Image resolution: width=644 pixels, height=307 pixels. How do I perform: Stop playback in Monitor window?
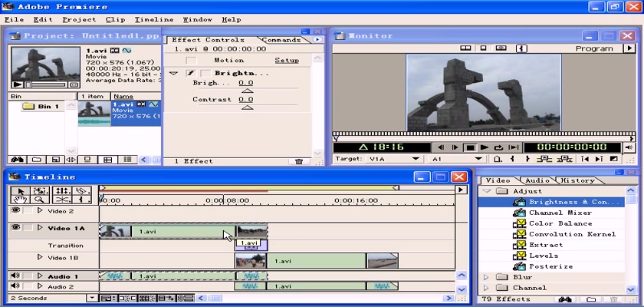[470, 147]
